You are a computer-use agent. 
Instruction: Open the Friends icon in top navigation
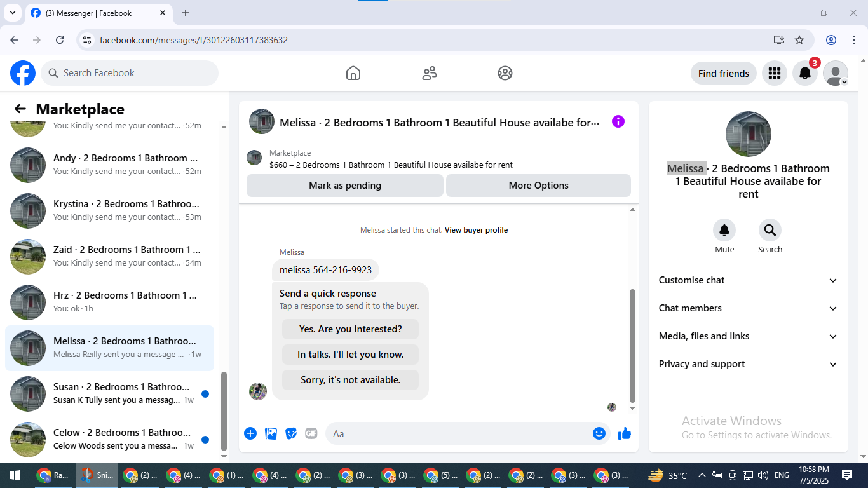(x=430, y=73)
